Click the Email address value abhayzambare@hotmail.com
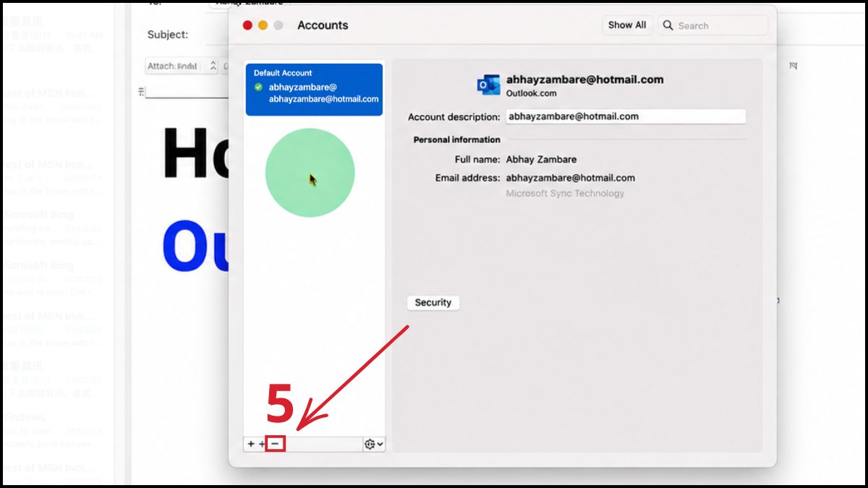 coord(570,177)
